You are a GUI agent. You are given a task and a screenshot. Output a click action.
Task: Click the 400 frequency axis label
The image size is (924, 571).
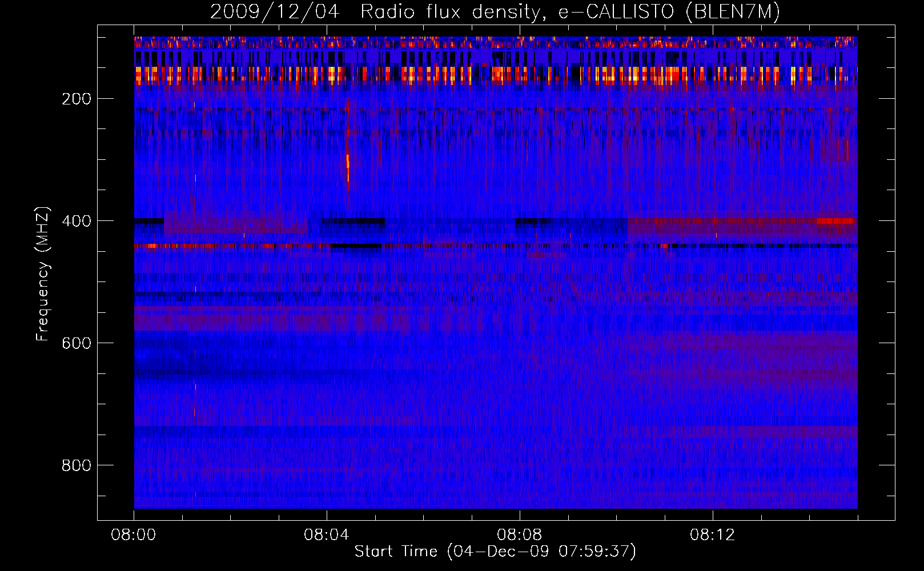tap(77, 222)
